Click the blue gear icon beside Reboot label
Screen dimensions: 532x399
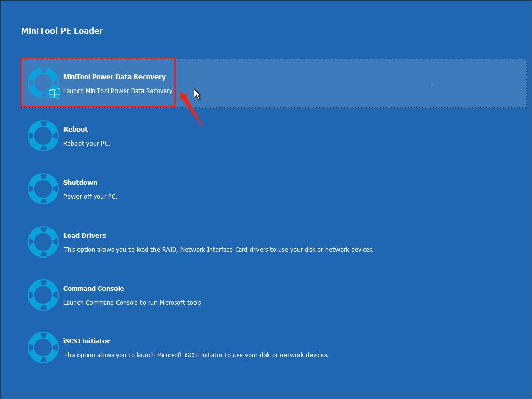[x=43, y=136]
